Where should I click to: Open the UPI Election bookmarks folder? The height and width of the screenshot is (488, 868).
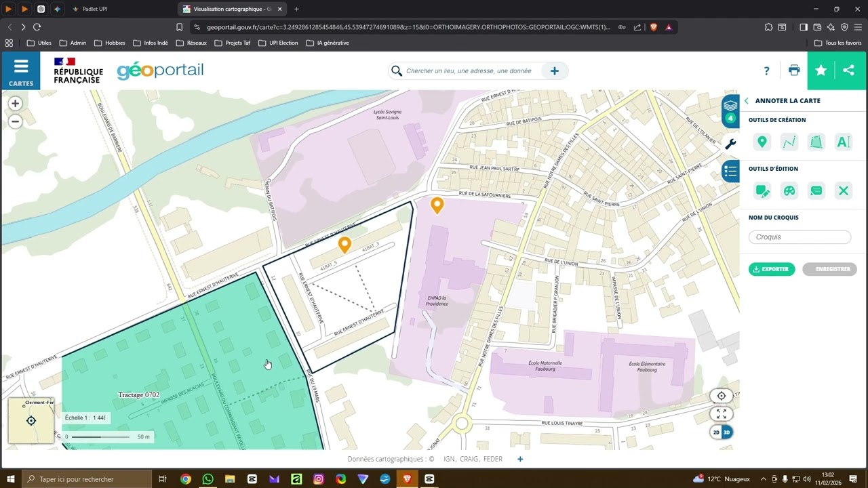click(278, 43)
